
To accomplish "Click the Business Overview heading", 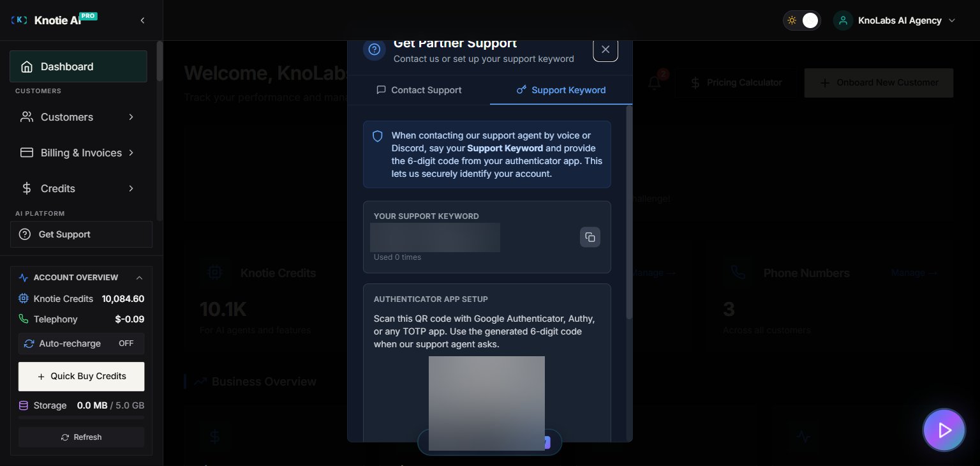I will coord(264,382).
